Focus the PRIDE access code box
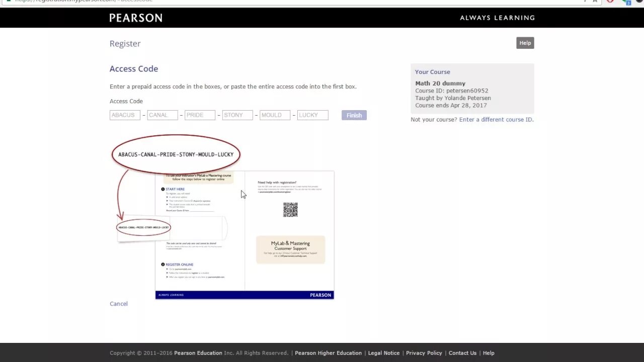 click(200, 115)
